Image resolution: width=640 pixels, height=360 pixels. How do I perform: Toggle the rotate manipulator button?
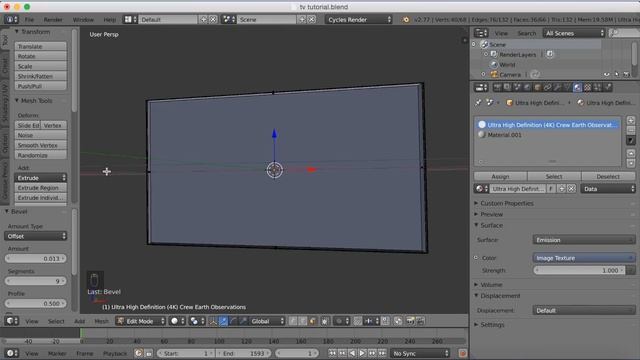pyautogui.click(x=233, y=321)
